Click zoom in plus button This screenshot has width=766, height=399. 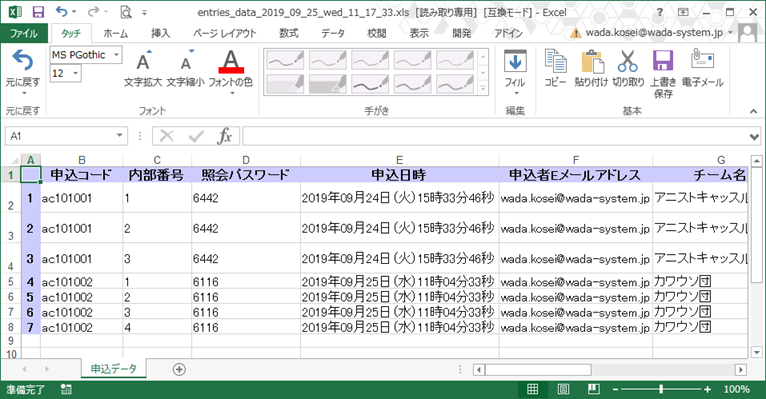click(x=707, y=390)
